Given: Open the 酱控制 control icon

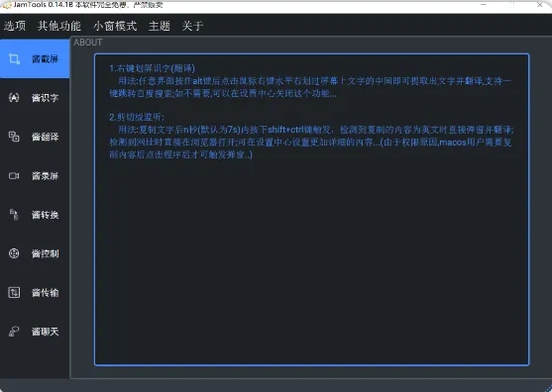Looking at the screenshot, I should tap(14, 253).
